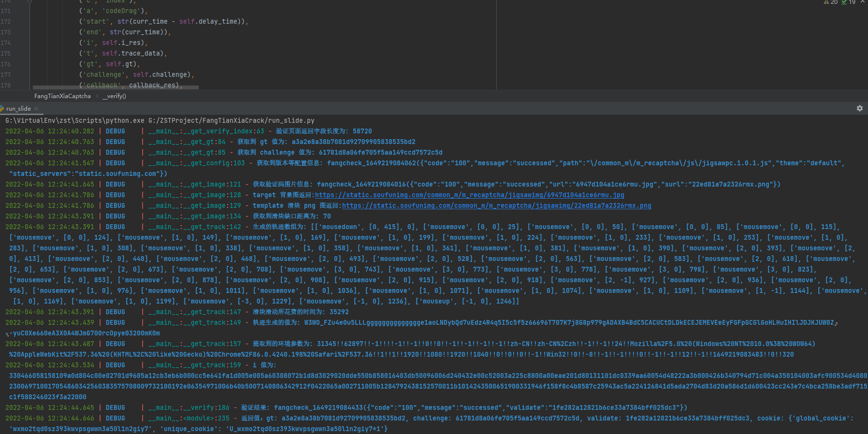The height and width of the screenshot is (434, 868).
Task: Click timestamp 2022-04-06 12:24:40.282
Action: click(50, 131)
